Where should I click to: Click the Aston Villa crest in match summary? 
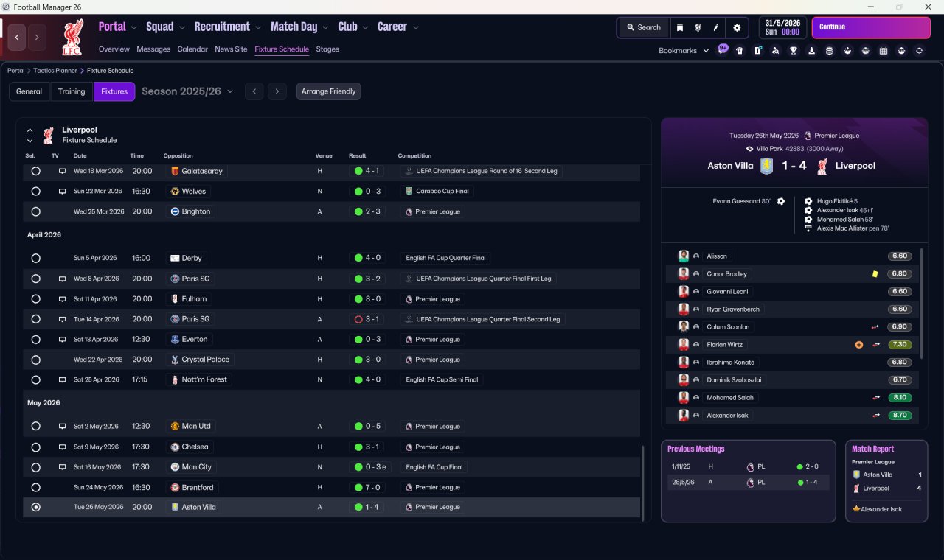[x=767, y=166]
